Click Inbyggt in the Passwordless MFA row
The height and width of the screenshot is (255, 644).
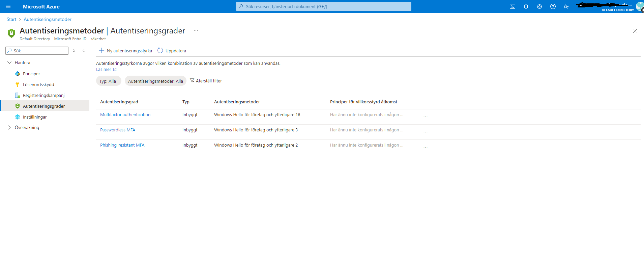click(x=190, y=130)
